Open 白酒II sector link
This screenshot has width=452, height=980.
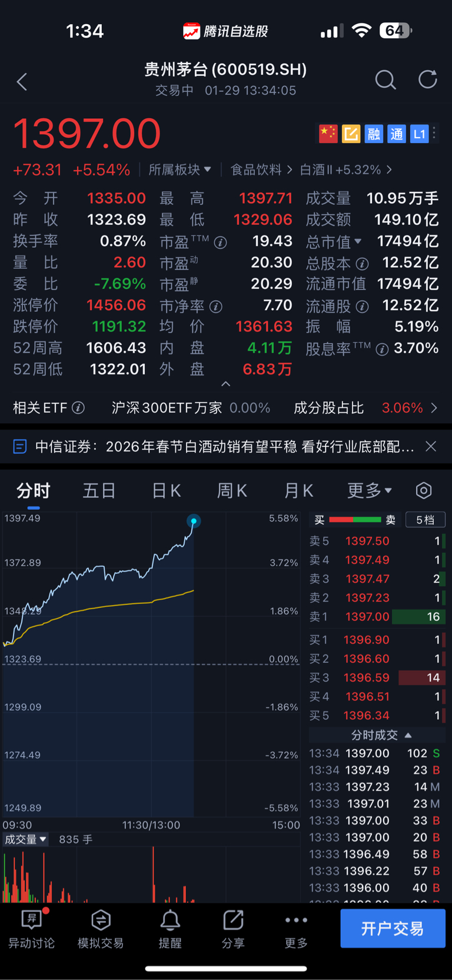(346, 170)
